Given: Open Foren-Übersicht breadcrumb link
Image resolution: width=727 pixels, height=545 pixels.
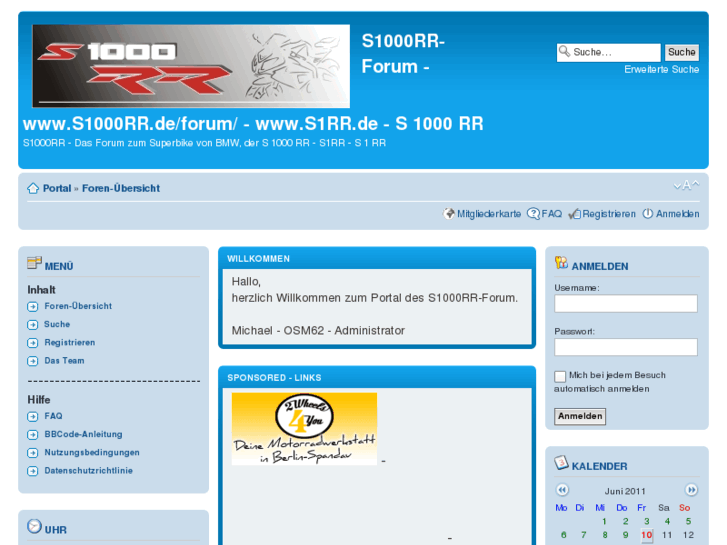Looking at the screenshot, I should pyautogui.click(x=121, y=188).
